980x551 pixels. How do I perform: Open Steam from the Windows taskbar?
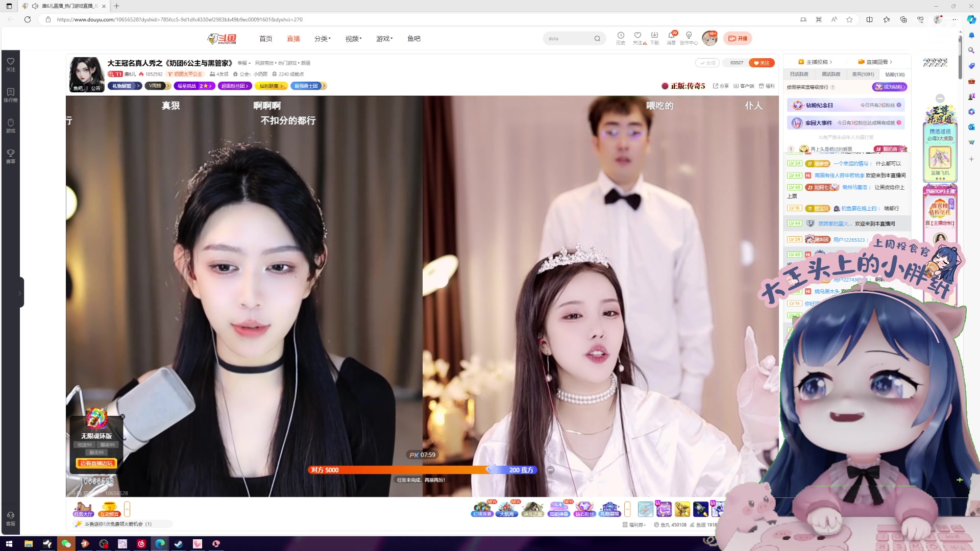179,544
